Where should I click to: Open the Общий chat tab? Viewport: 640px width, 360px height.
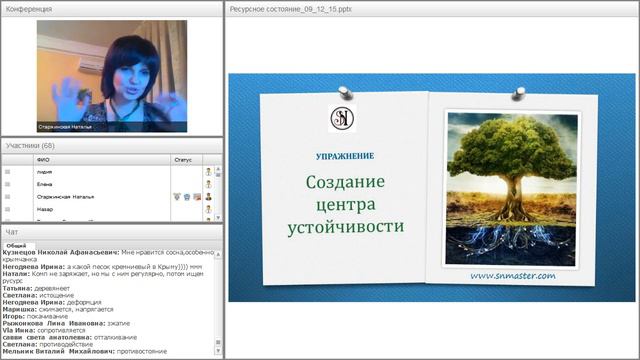coord(17,246)
